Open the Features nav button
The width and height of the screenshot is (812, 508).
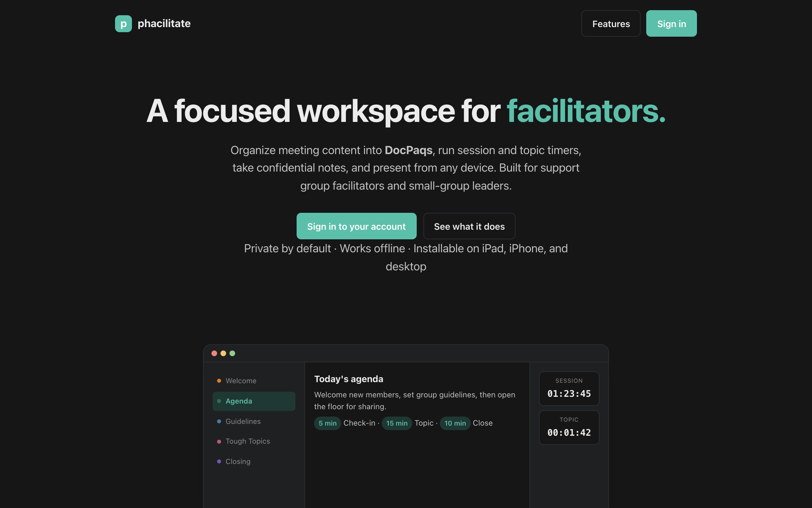click(x=611, y=23)
